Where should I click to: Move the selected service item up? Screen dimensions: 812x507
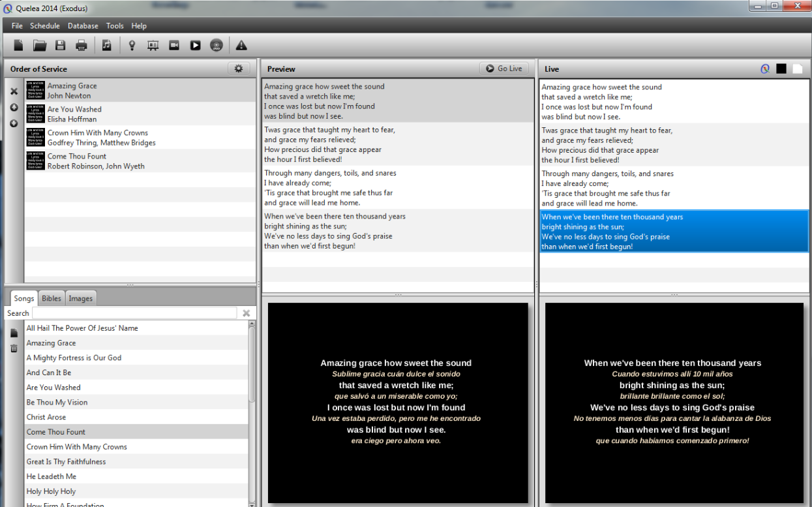coord(14,108)
